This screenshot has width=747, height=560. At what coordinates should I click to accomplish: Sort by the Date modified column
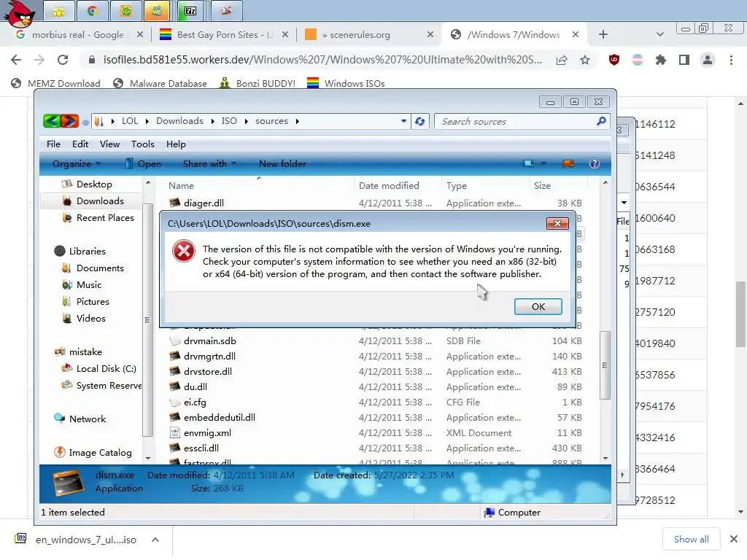click(x=389, y=185)
